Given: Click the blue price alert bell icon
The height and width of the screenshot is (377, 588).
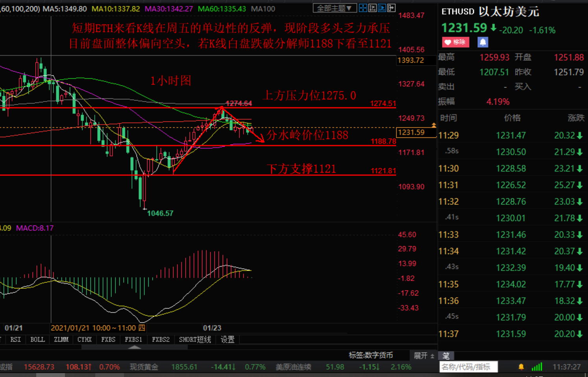Looking at the screenshot, I should [483, 42].
